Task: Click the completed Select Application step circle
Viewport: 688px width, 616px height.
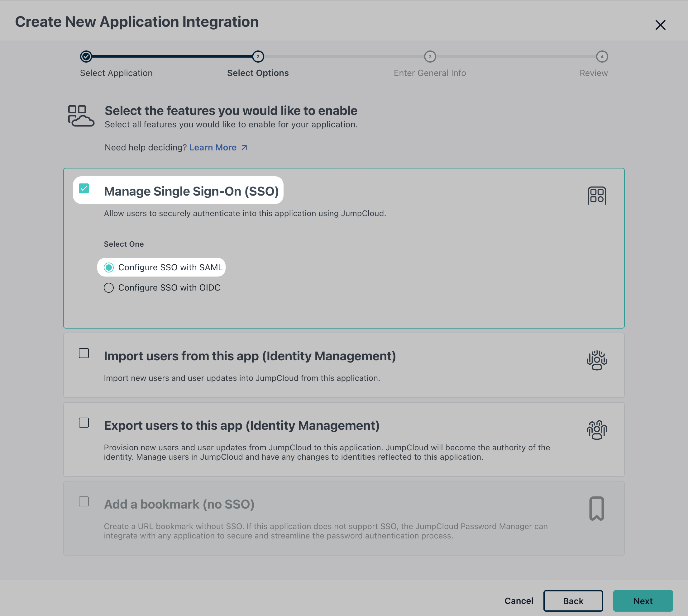Action: point(86,56)
